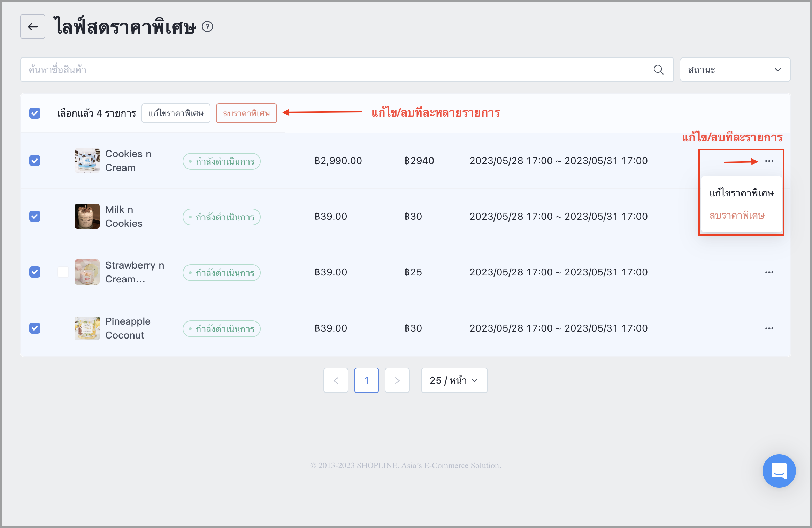Go to the next page arrow
The height and width of the screenshot is (528, 812).
[x=397, y=380]
